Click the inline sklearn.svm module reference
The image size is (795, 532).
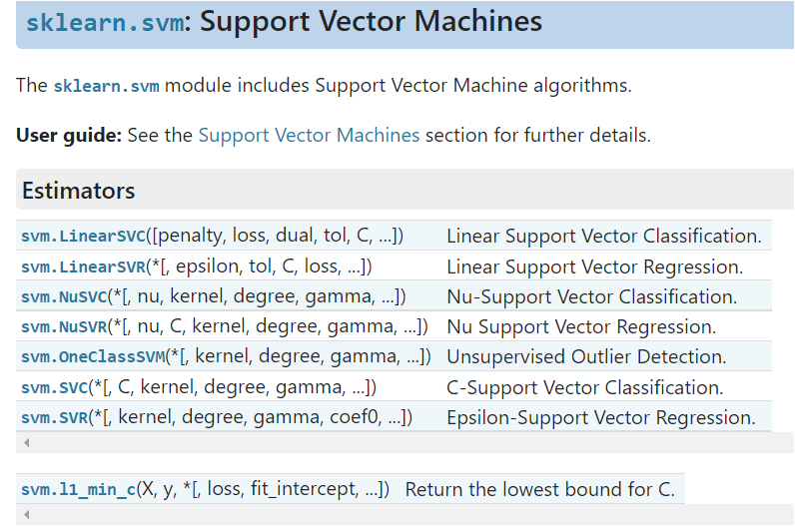(x=106, y=86)
